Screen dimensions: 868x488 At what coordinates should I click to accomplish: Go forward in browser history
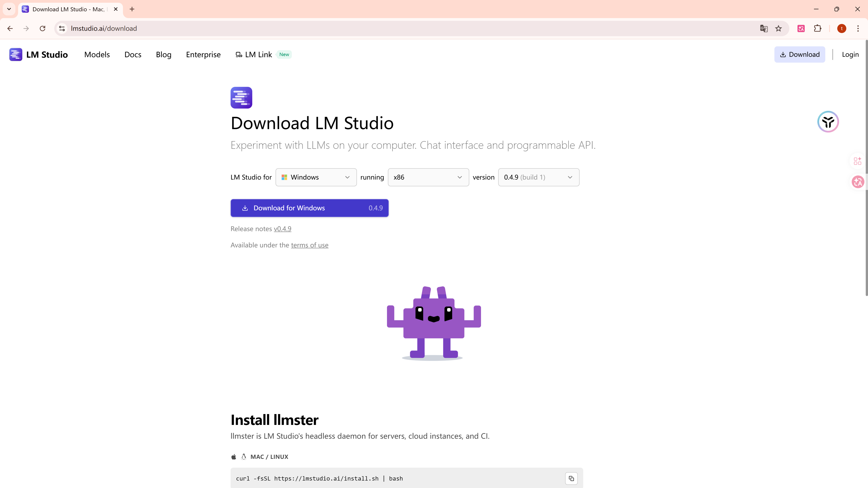tap(26, 29)
